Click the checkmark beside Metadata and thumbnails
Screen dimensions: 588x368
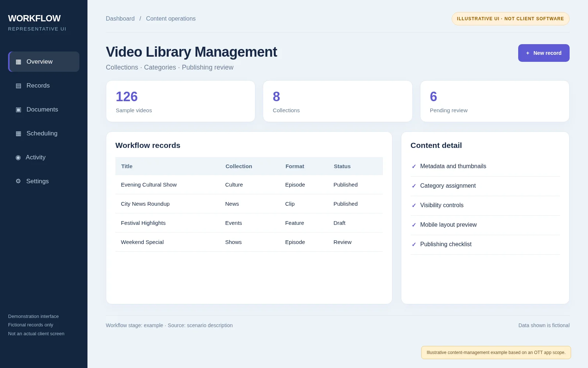click(414, 166)
